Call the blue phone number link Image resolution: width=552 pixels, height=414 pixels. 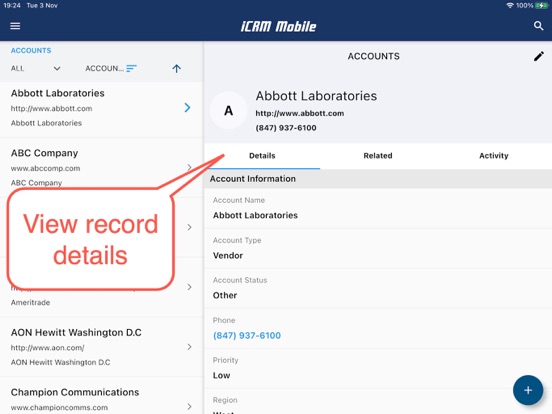pos(247,335)
